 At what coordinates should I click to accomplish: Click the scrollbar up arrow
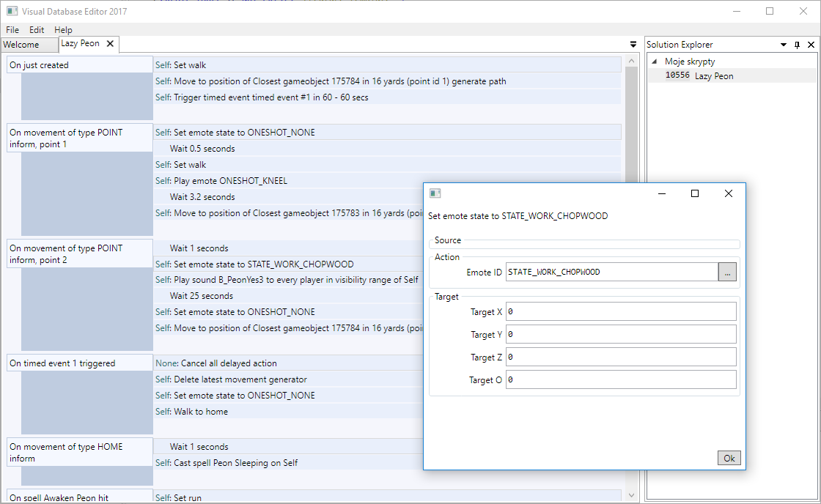pyautogui.click(x=631, y=61)
